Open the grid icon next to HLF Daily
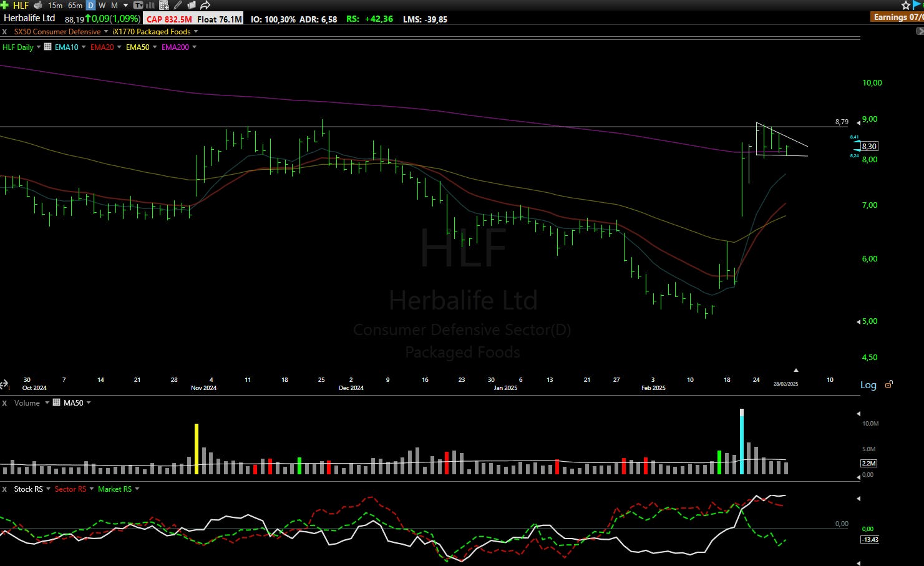Viewport: 924px width, 566px height. 47,47
